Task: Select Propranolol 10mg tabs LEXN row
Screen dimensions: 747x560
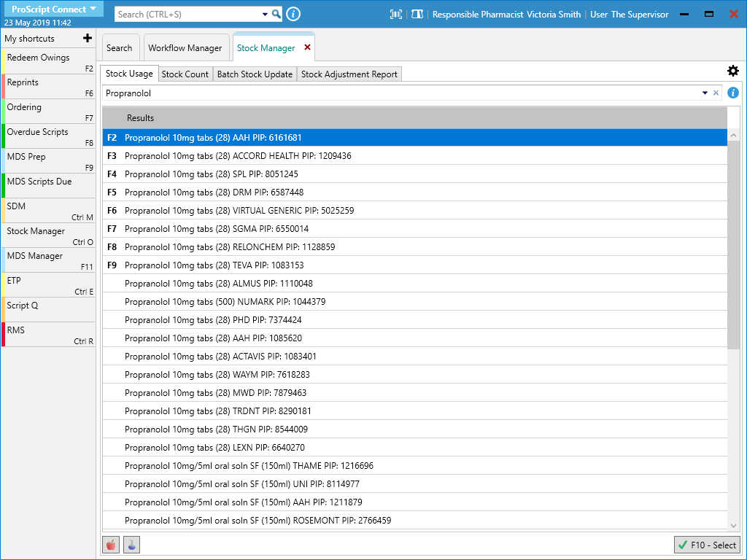Action: coord(415,447)
